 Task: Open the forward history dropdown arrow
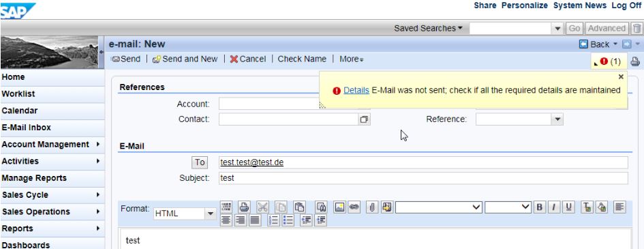click(637, 44)
